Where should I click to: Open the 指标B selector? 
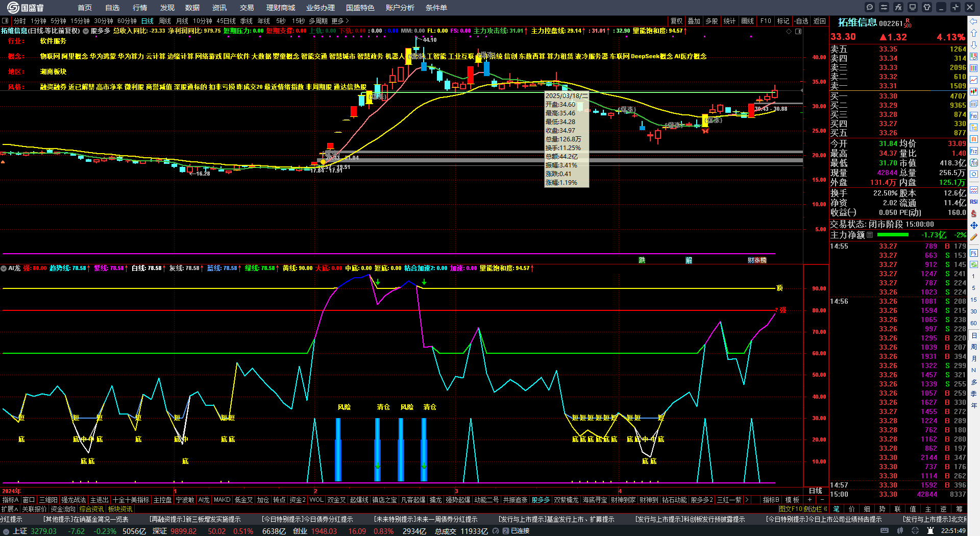pos(771,500)
